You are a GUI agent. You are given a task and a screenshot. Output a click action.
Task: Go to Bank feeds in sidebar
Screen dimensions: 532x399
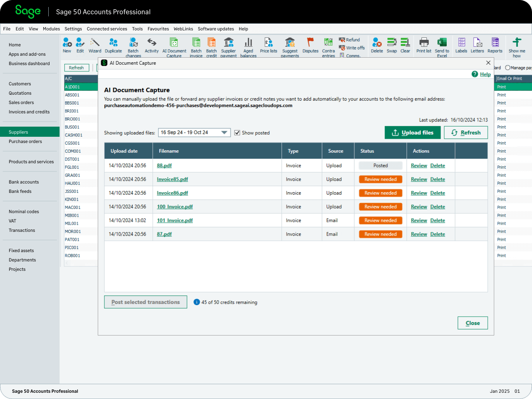click(20, 191)
